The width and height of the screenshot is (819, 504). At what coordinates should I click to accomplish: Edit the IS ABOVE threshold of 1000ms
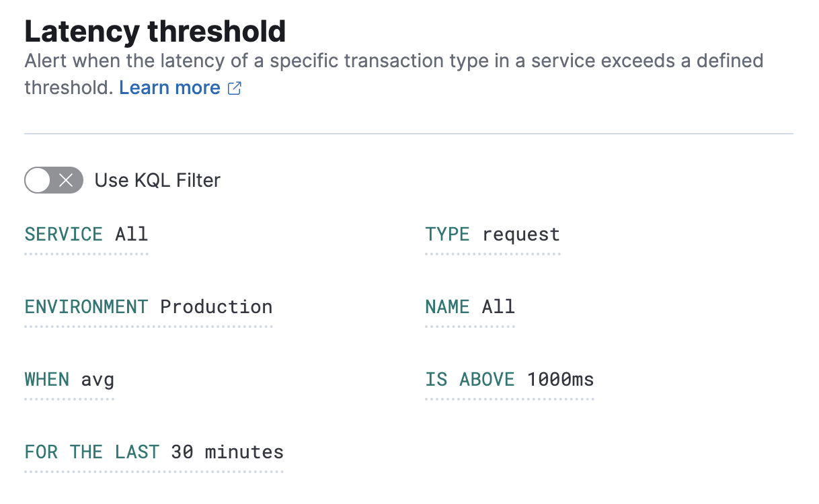[559, 379]
